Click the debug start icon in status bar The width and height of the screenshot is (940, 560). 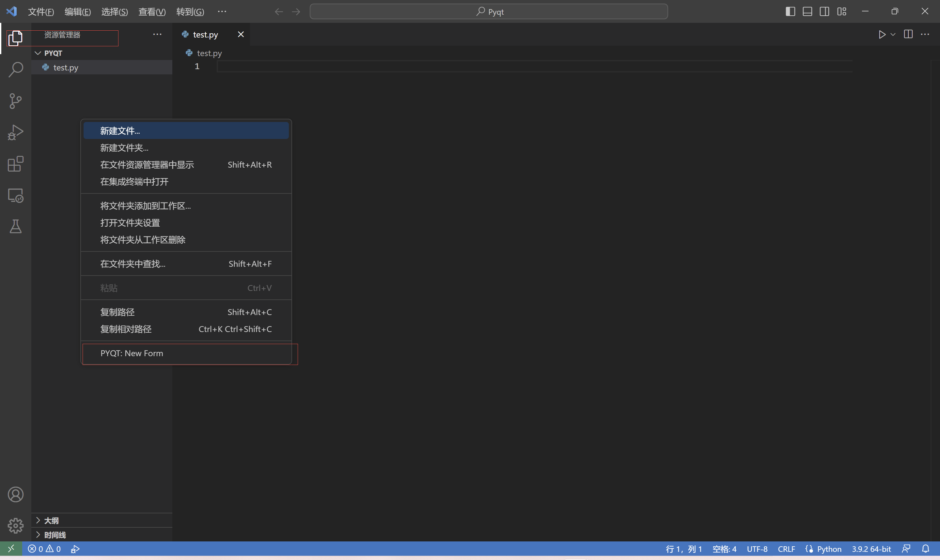click(75, 549)
